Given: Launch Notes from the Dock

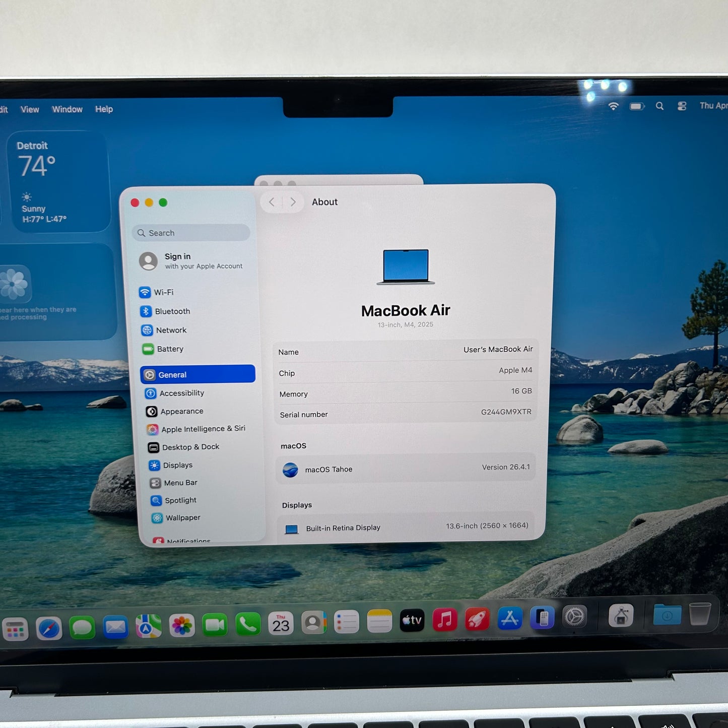Looking at the screenshot, I should (x=379, y=621).
